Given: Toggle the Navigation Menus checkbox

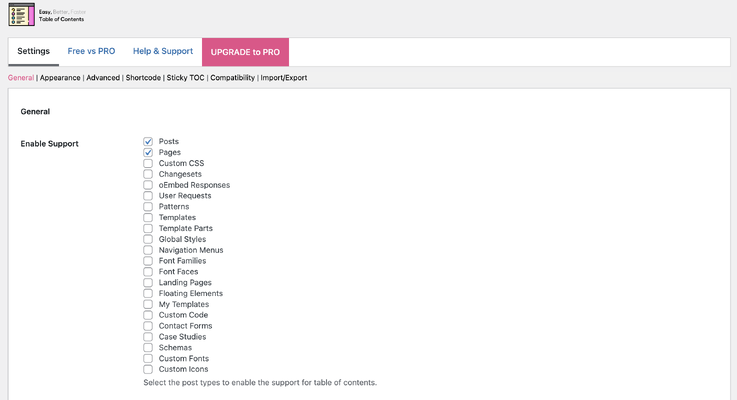Looking at the screenshot, I should pyautogui.click(x=148, y=250).
